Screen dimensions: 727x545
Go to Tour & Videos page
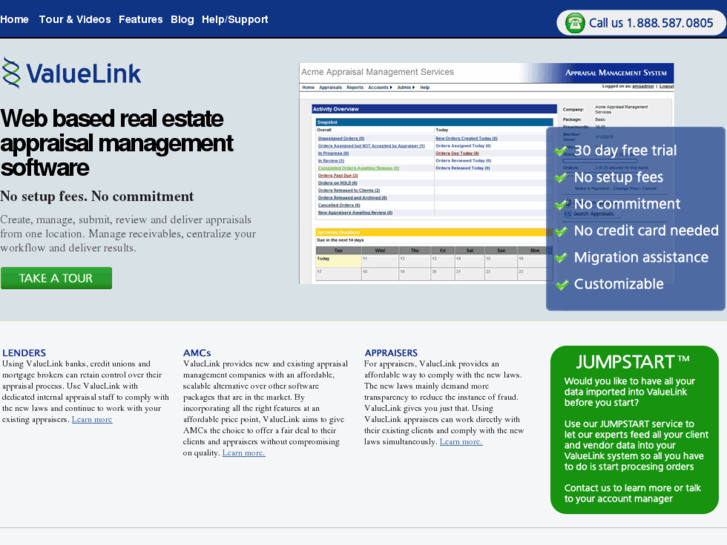click(75, 19)
